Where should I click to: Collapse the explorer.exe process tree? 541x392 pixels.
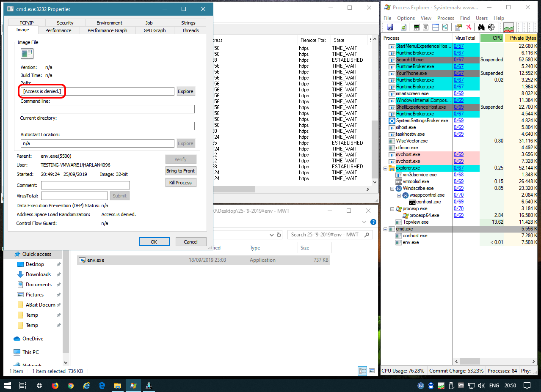pos(385,168)
